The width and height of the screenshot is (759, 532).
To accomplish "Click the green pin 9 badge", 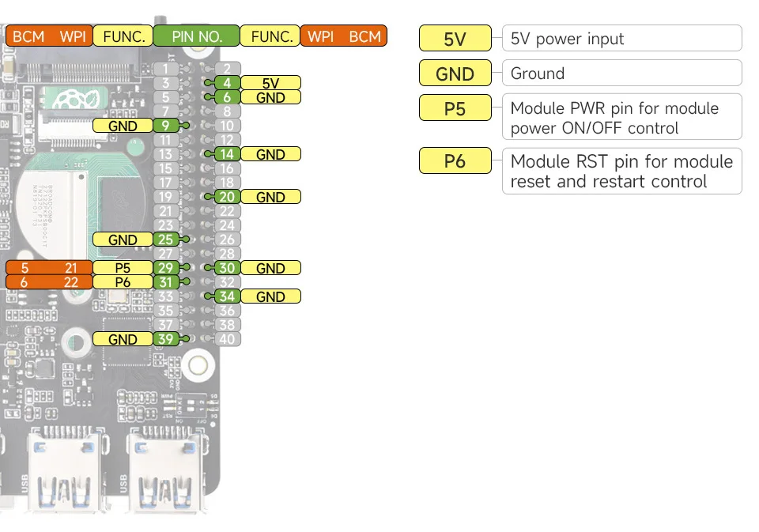I will click(164, 126).
